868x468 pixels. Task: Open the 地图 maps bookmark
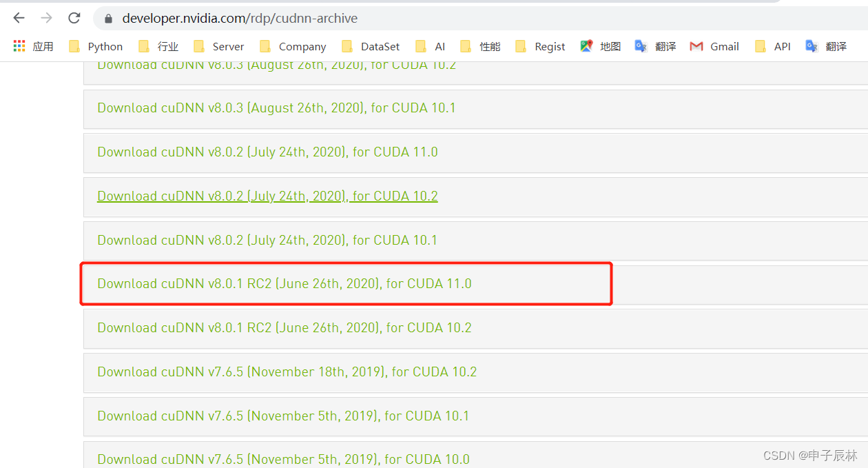coord(601,46)
